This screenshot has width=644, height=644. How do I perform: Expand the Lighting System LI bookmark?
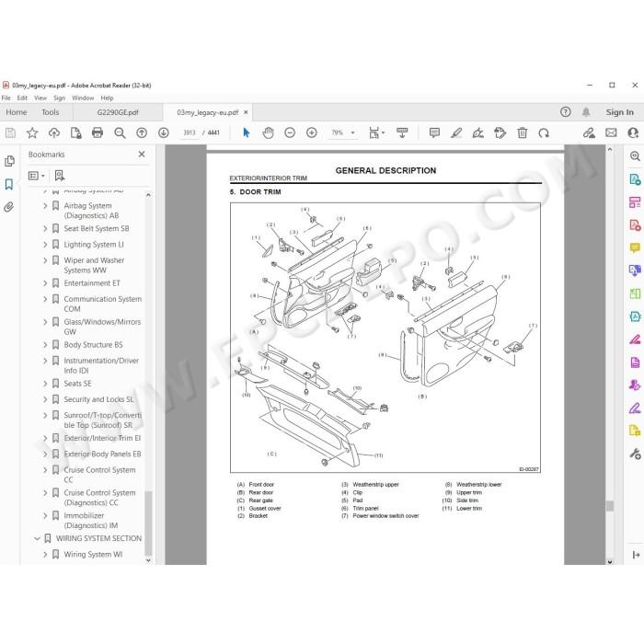45,245
